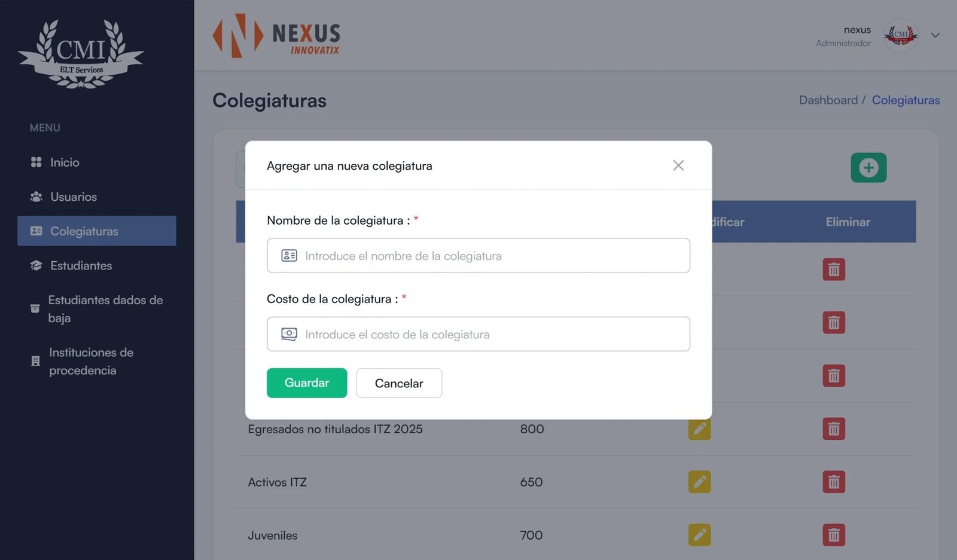Navigate to Instituciones de procedencia
The width and height of the screenshot is (957, 560).
click(x=91, y=361)
